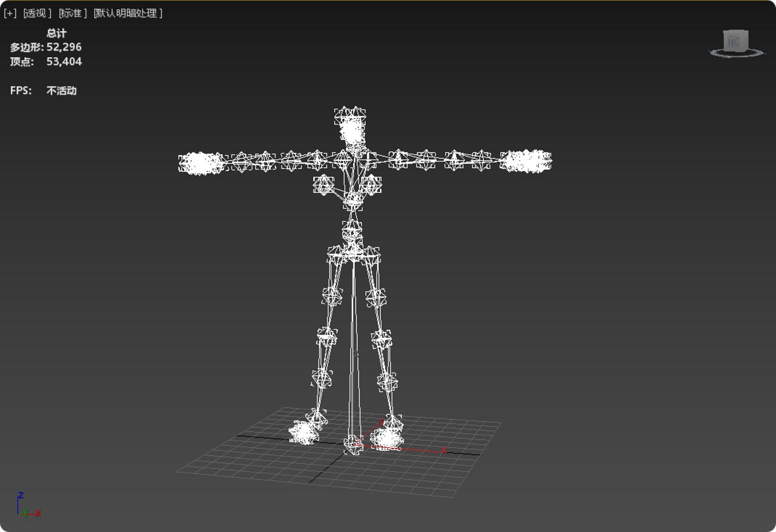Click the vertex count value 53,404
The image size is (776, 532).
[64, 62]
